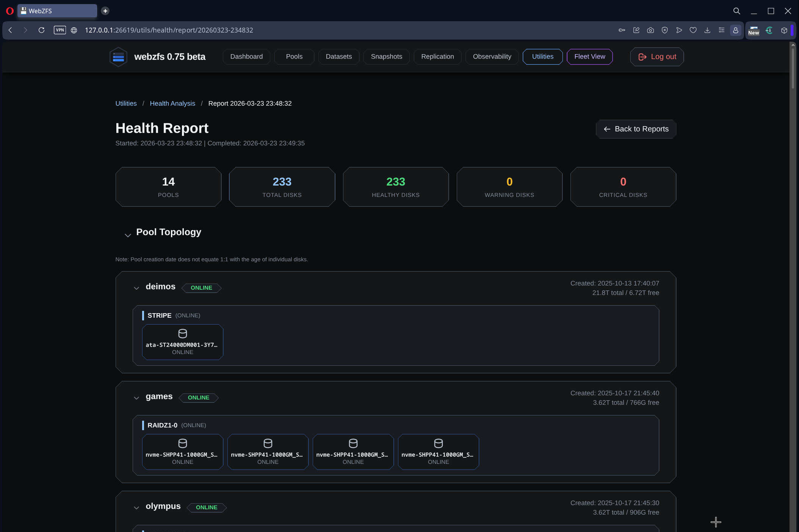Click the 0 Critical Disks card
The image size is (799, 532).
click(623, 187)
